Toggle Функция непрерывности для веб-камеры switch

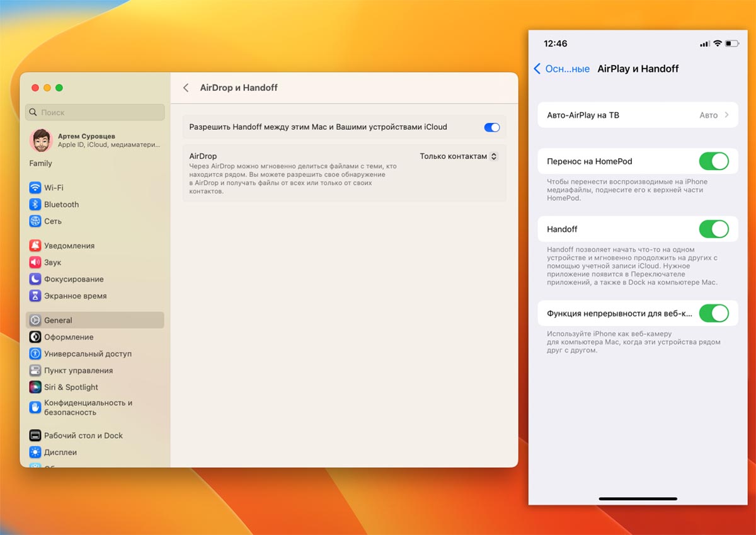pyautogui.click(x=714, y=313)
